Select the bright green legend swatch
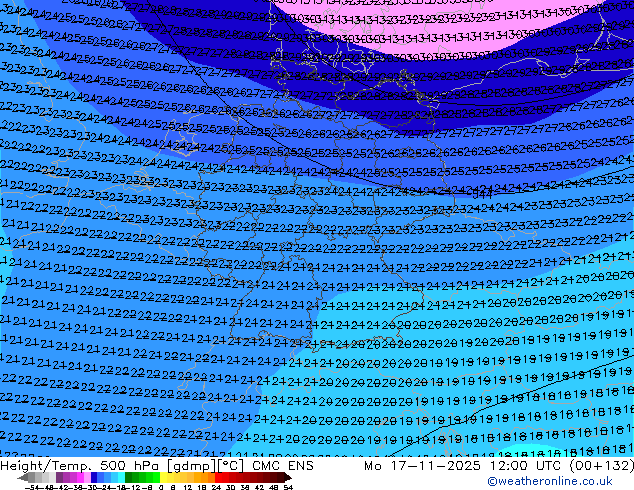Screen dimensions: 634x490 click(156, 477)
